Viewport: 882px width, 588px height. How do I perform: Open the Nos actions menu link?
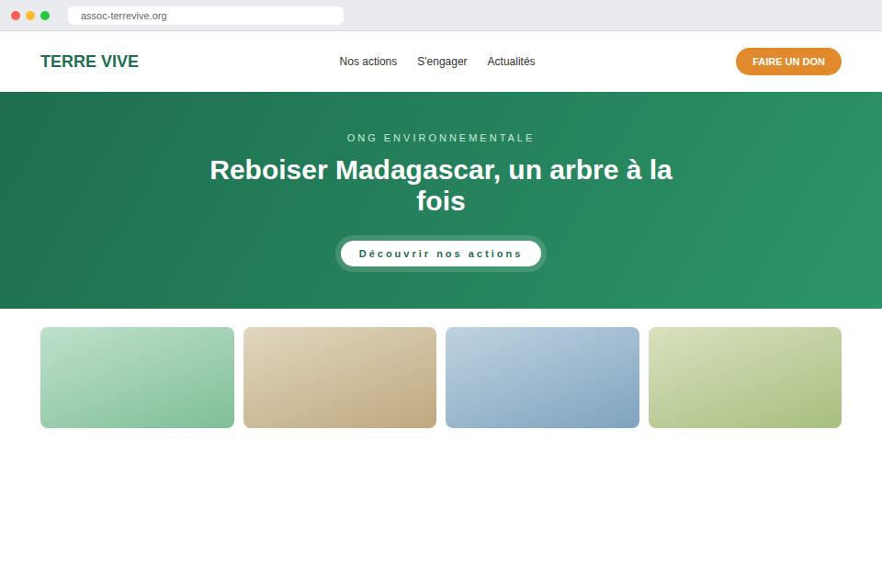coord(367,62)
